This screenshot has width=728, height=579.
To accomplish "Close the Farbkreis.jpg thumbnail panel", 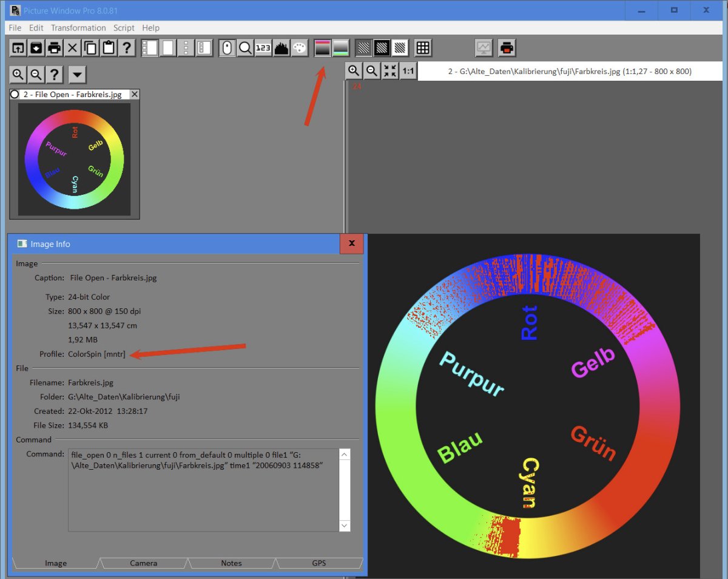I will (x=135, y=95).
